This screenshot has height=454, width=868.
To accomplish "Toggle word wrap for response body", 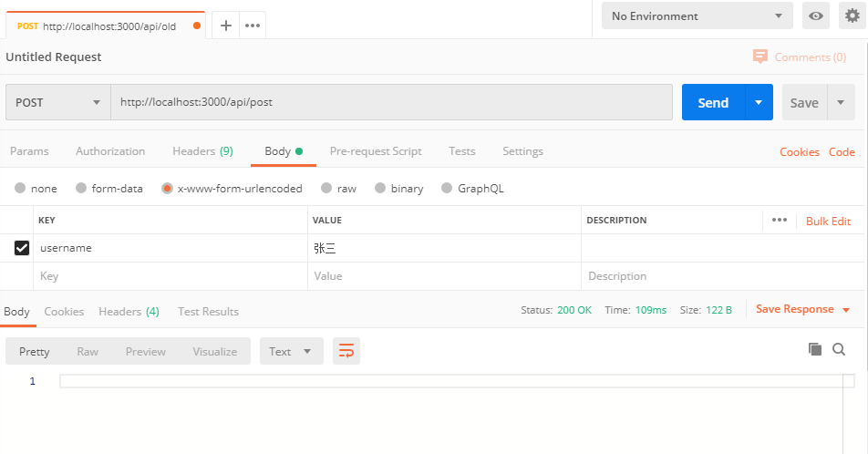I will [346, 351].
